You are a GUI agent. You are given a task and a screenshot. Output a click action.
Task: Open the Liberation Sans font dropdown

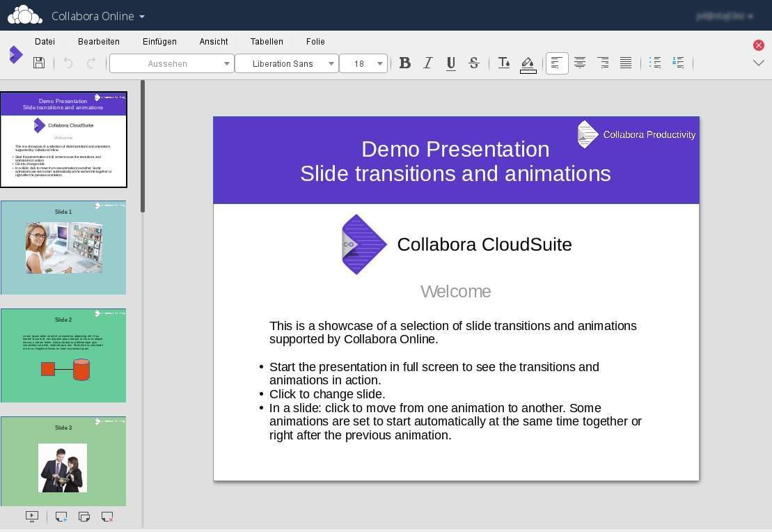coord(287,63)
